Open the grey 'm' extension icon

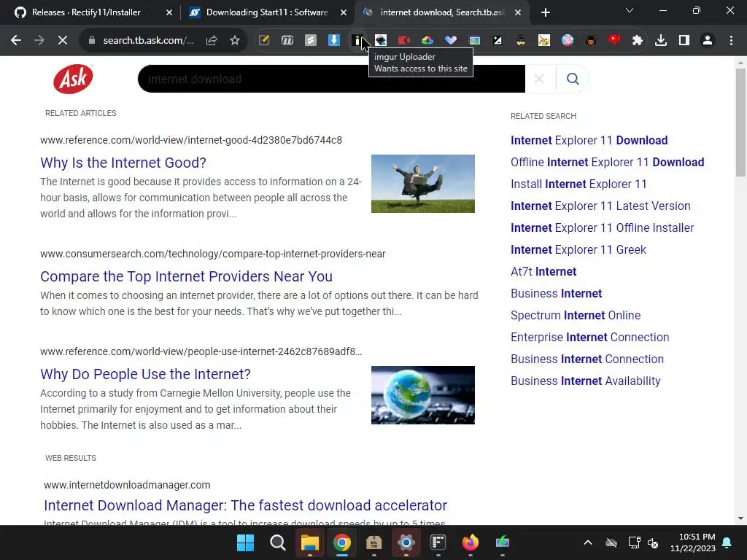(287, 41)
